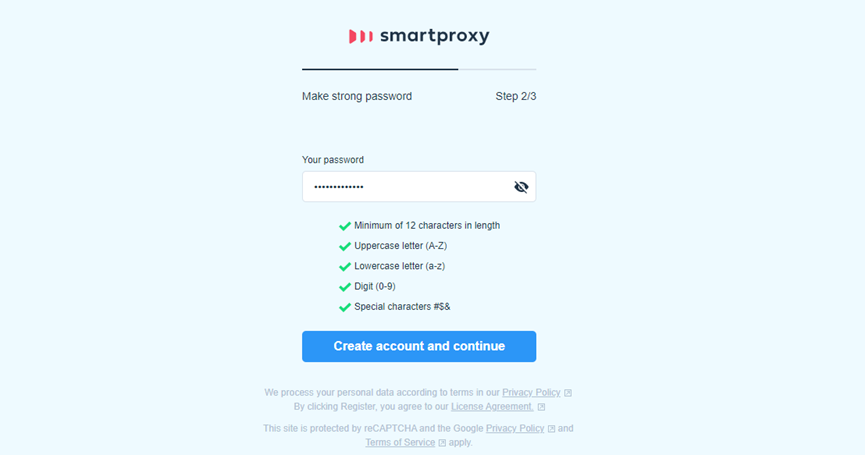Open the License Agreement link
865x455 pixels.
tap(492, 406)
